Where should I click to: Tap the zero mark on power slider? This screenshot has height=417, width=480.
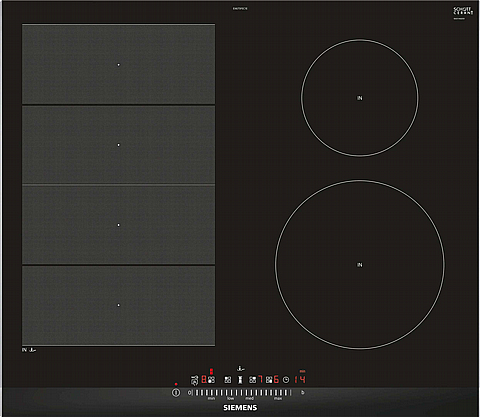(x=189, y=393)
